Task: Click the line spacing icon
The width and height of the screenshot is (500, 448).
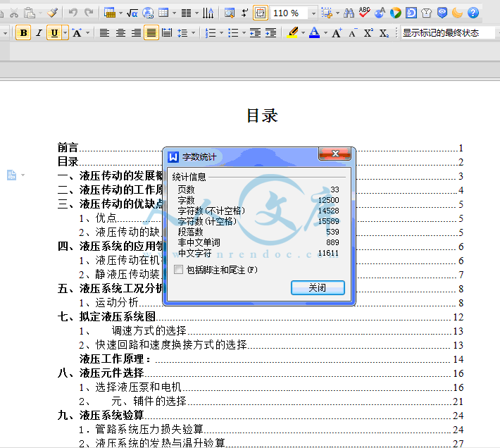Action: coord(182,33)
